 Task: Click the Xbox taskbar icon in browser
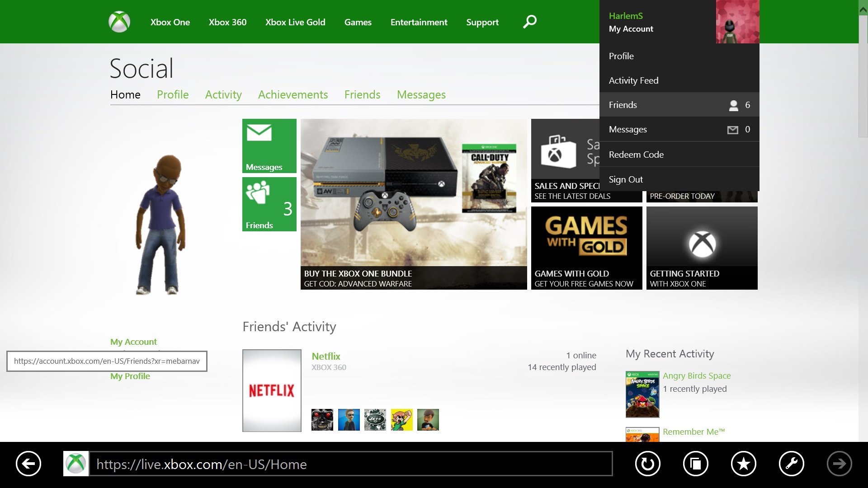(76, 464)
